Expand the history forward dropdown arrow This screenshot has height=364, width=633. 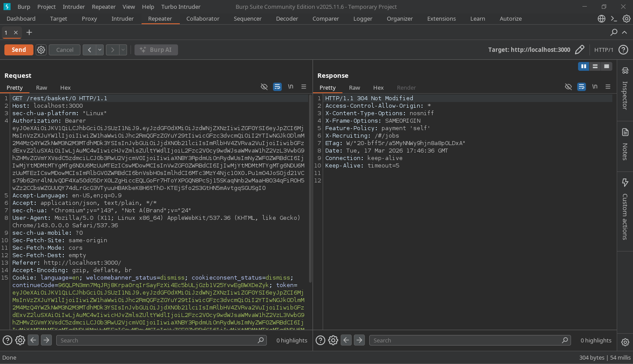(123, 50)
